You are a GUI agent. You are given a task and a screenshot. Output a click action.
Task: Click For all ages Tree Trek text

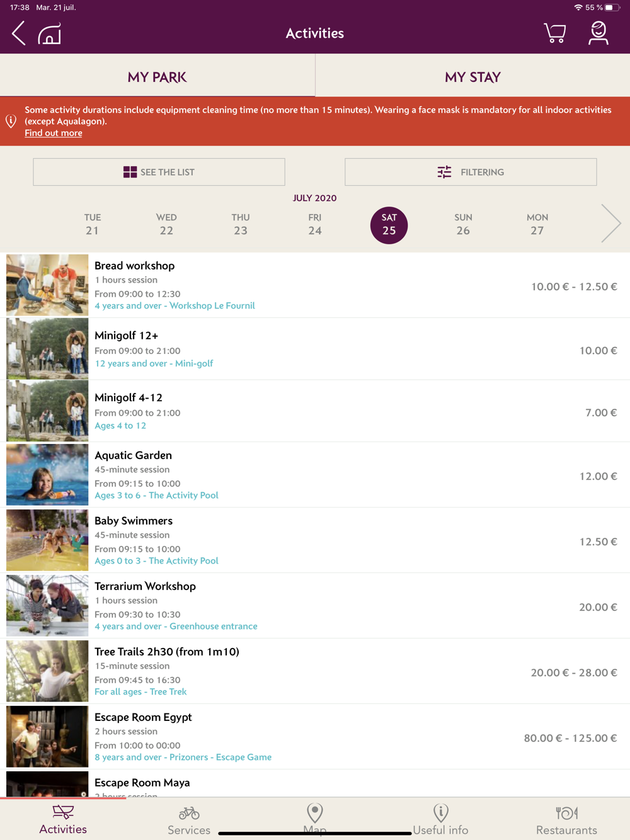coord(140,692)
